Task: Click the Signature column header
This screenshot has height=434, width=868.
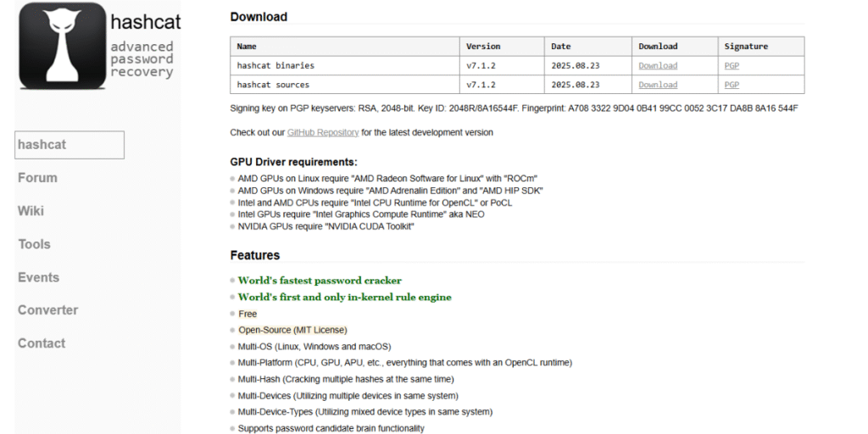Action: (x=761, y=47)
